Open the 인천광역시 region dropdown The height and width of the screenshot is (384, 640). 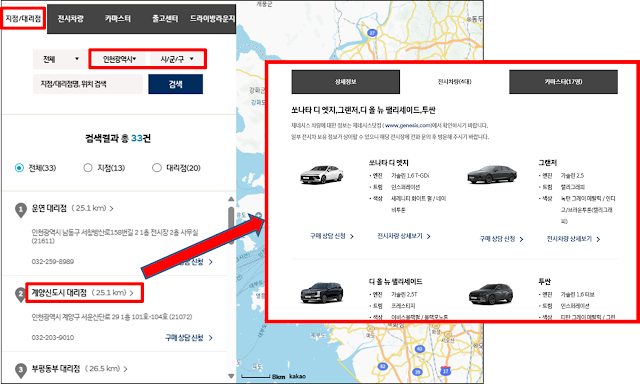[119, 59]
